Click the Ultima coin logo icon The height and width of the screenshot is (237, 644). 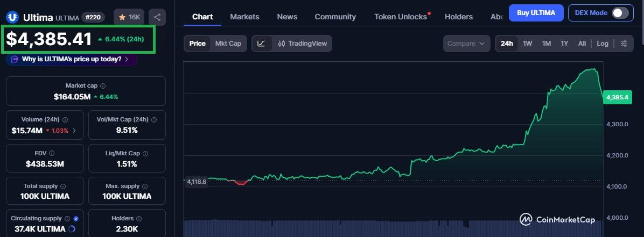(x=13, y=17)
